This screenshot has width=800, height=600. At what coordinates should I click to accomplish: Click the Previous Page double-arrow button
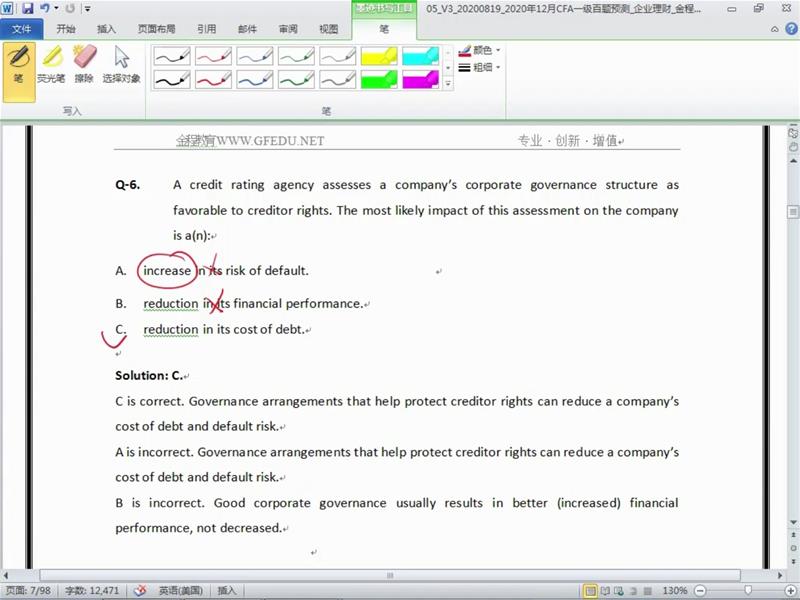click(x=793, y=535)
